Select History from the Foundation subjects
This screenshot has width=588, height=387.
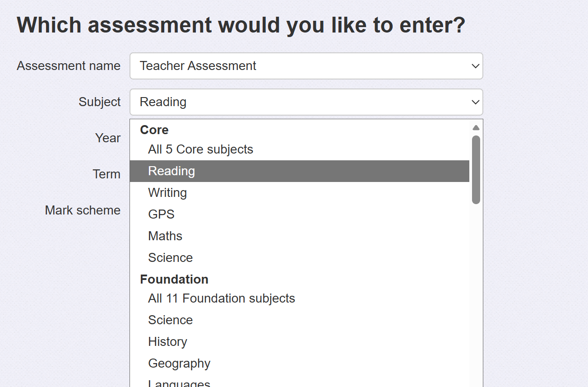pos(167,342)
